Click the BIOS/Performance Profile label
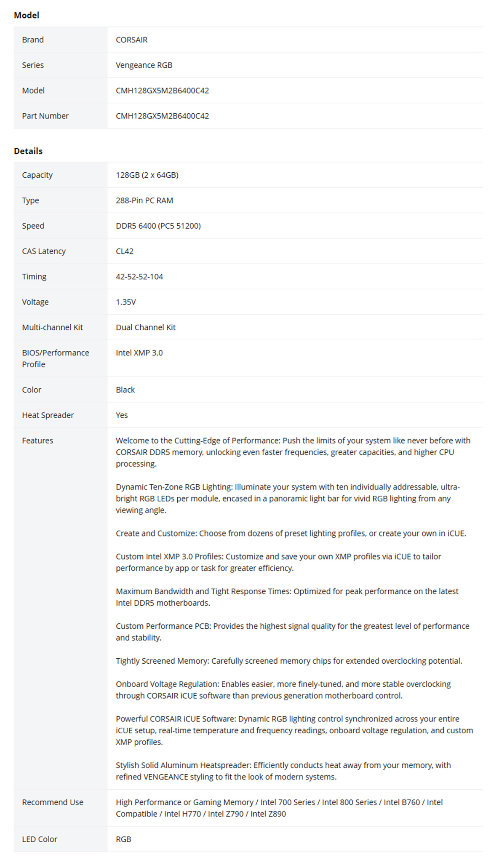The image size is (499, 868). [56, 358]
